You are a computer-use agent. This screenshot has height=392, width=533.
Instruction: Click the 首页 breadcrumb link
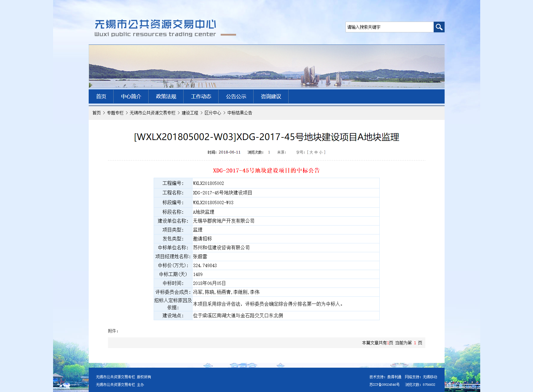pos(96,113)
